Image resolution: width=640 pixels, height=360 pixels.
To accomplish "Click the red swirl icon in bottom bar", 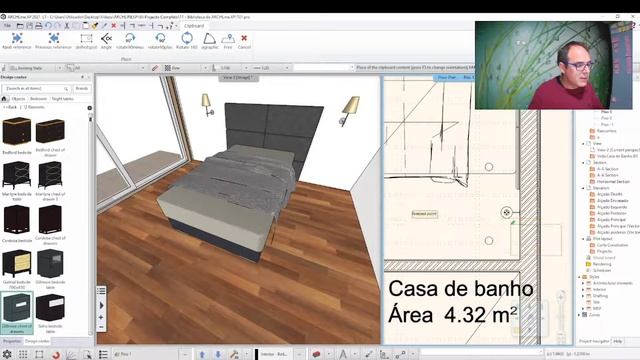I will tap(56, 354).
